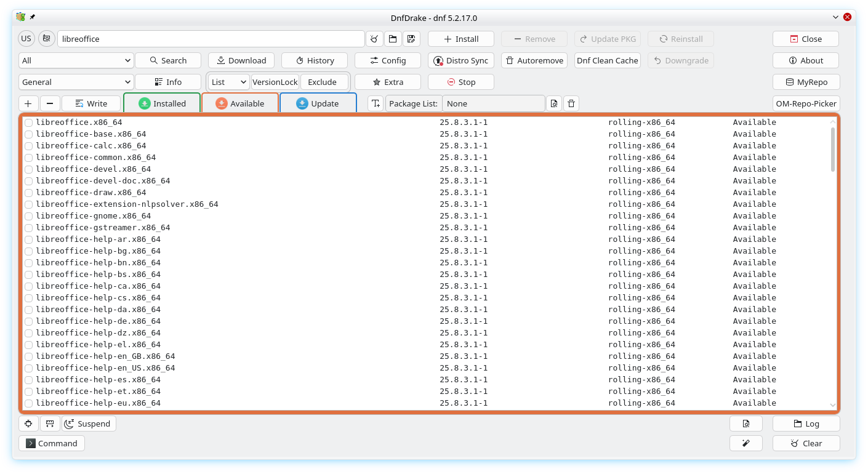Click the save icon beside search field

point(411,39)
